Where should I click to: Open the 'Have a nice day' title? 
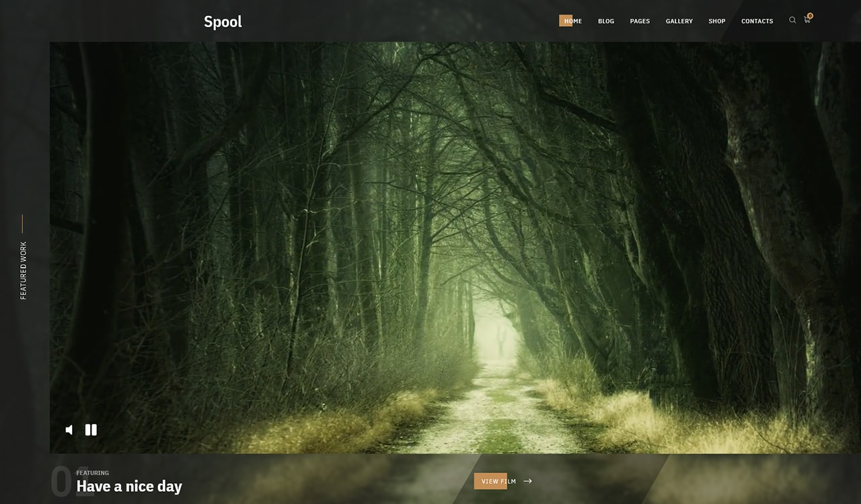(x=129, y=487)
